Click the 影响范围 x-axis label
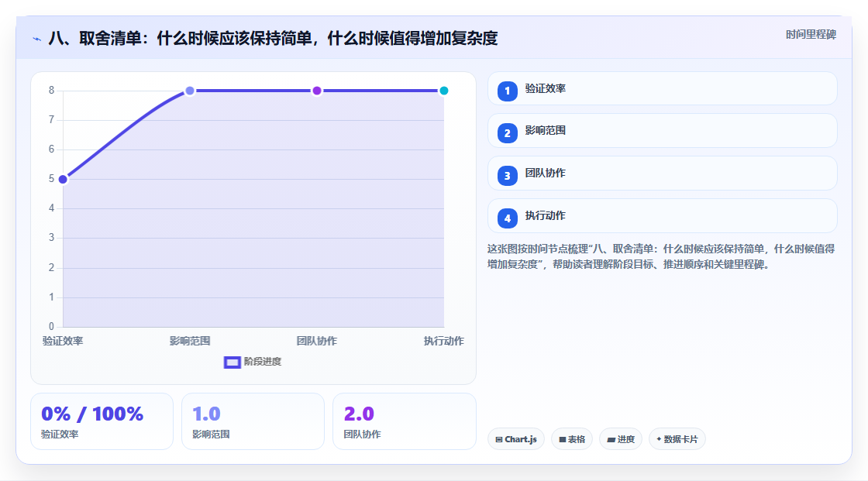Viewport: 868px width, 481px height. tap(190, 342)
